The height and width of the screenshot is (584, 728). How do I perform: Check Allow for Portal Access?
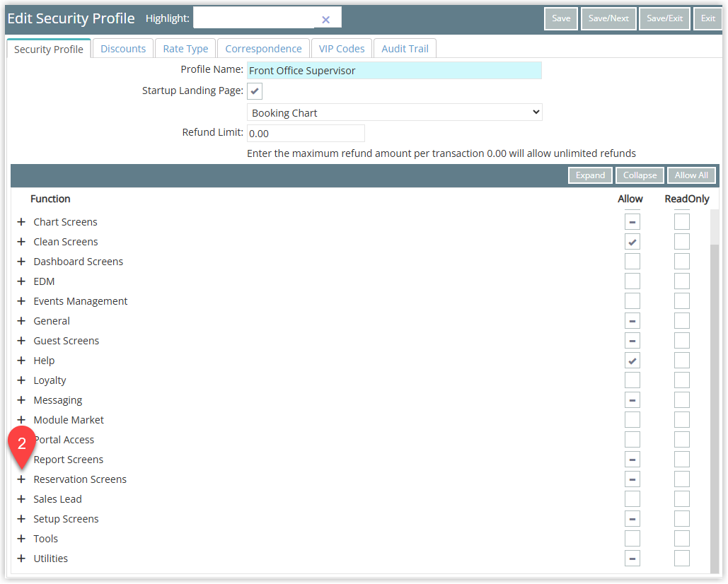coord(632,440)
